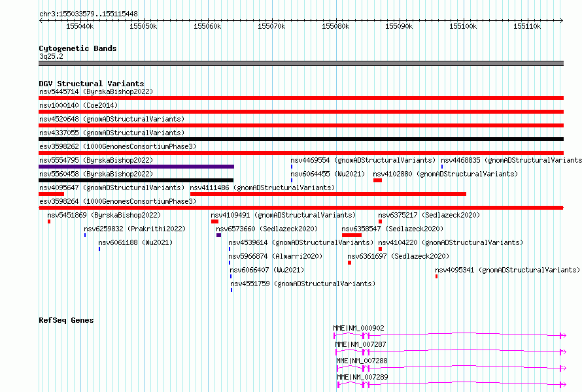
Task: Click the MME|NM_000902 transcript label
Action: 358,328
